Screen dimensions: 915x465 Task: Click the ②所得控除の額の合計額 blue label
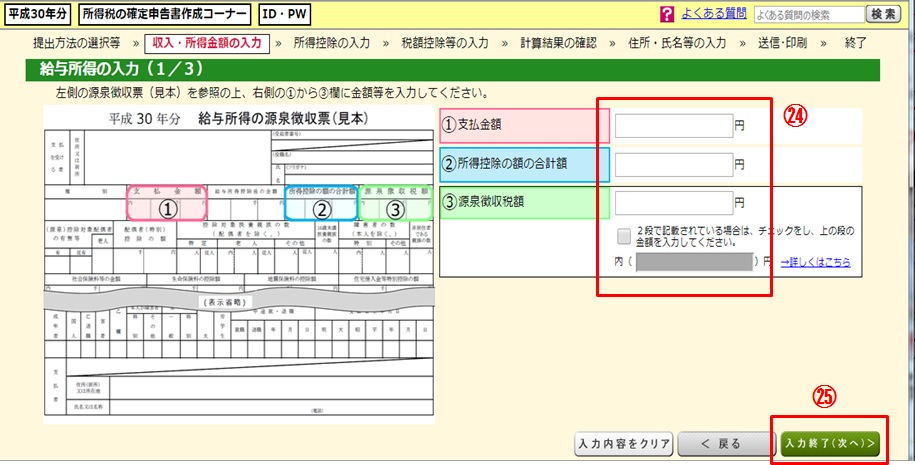(x=524, y=165)
